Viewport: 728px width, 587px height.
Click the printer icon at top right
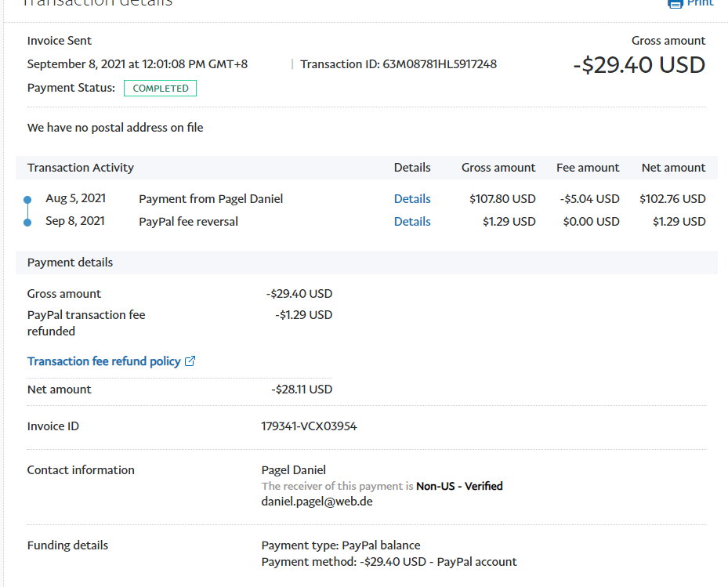click(675, 3)
